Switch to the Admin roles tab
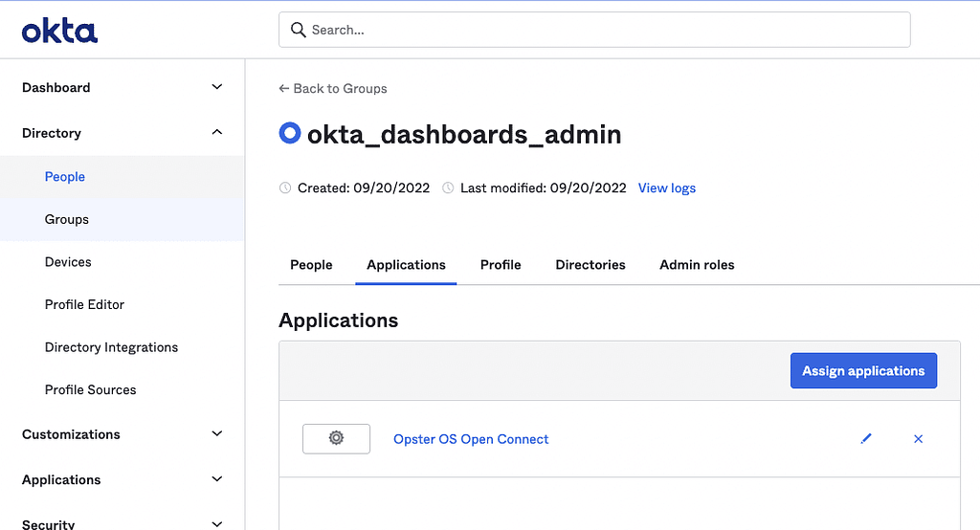Image resolution: width=980 pixels, height=530 pixels. (x=697, y=265)
